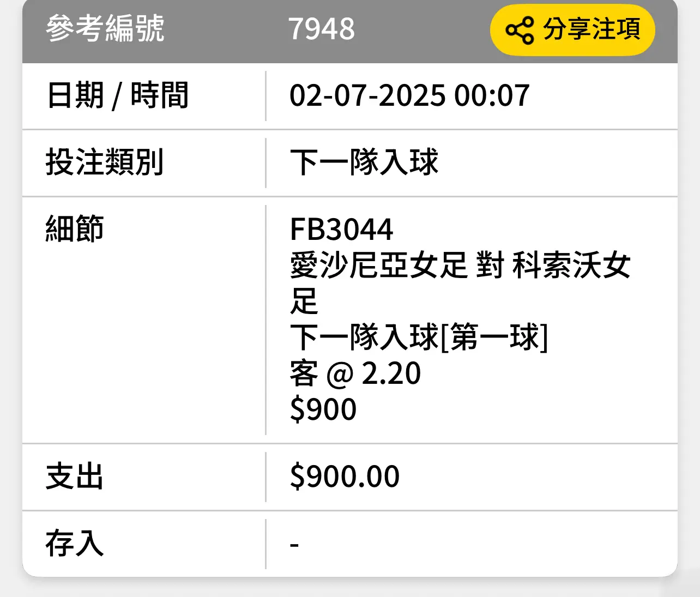Screen dimensions: 700x597
Task: Click the 投注類別 row label
Action: tap(105, 162)
